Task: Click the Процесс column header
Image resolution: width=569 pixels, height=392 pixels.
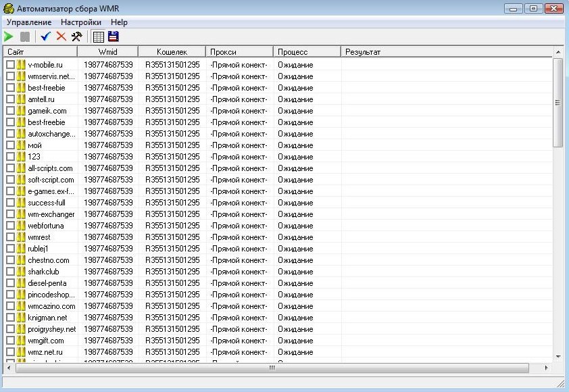Action: click(307, 52)
